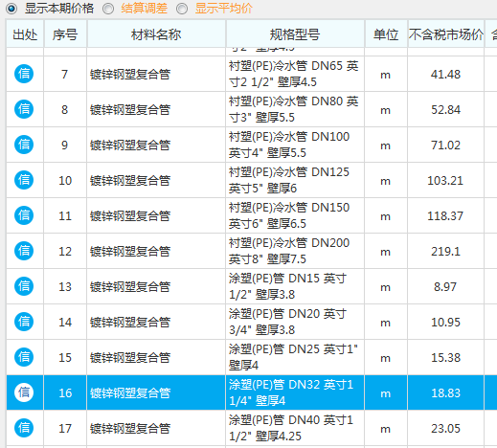Click the 信 source icon in row 12
Screen dimensions: 497x448
[x=24, y=251]
